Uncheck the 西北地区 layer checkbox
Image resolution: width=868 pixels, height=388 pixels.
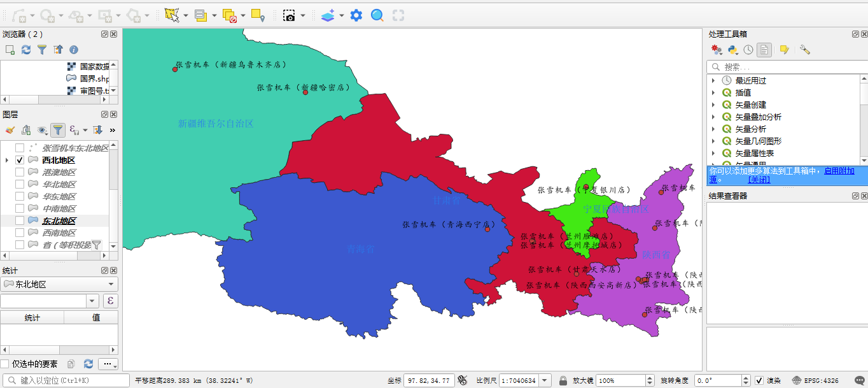[20, 160]
